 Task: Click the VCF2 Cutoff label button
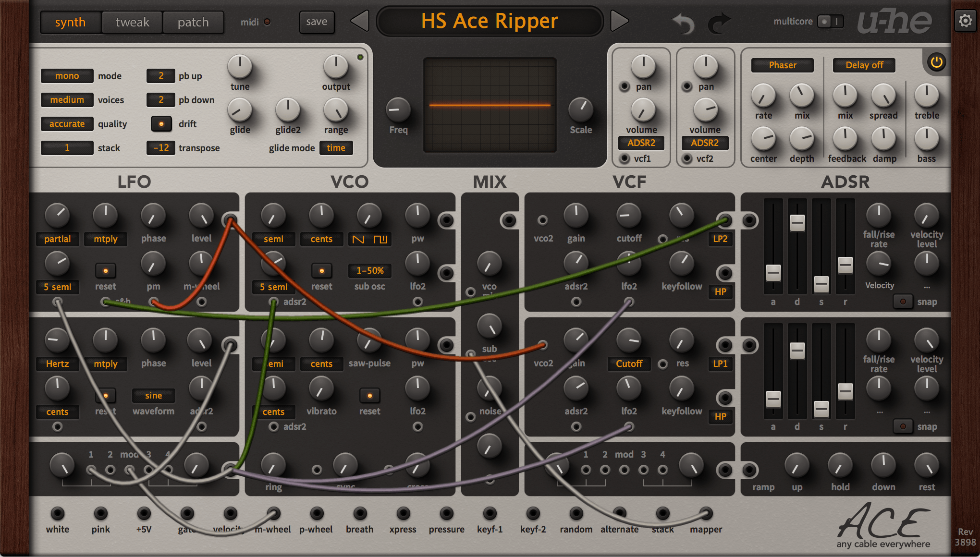[629, 363]
